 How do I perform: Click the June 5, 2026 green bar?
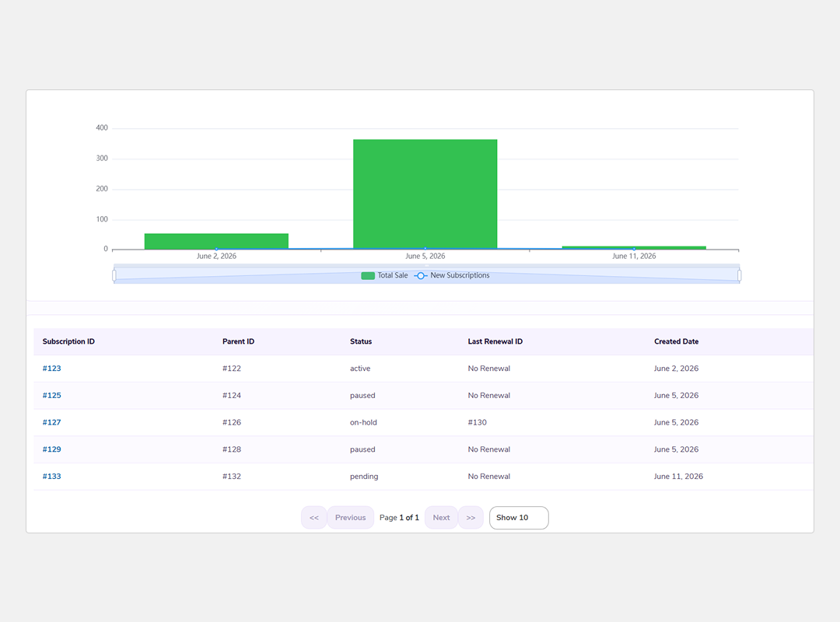tap(425, 194)
